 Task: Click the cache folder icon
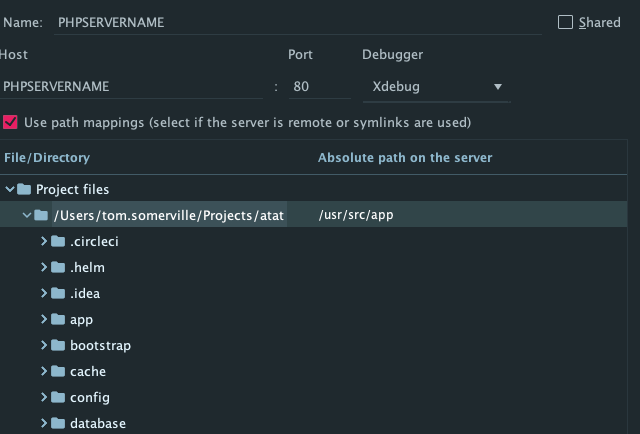58,371
